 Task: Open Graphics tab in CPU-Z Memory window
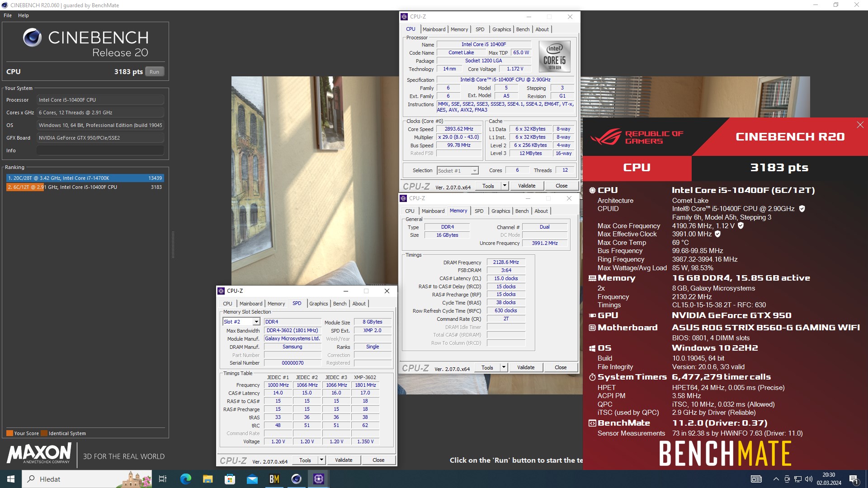(500, 211)
